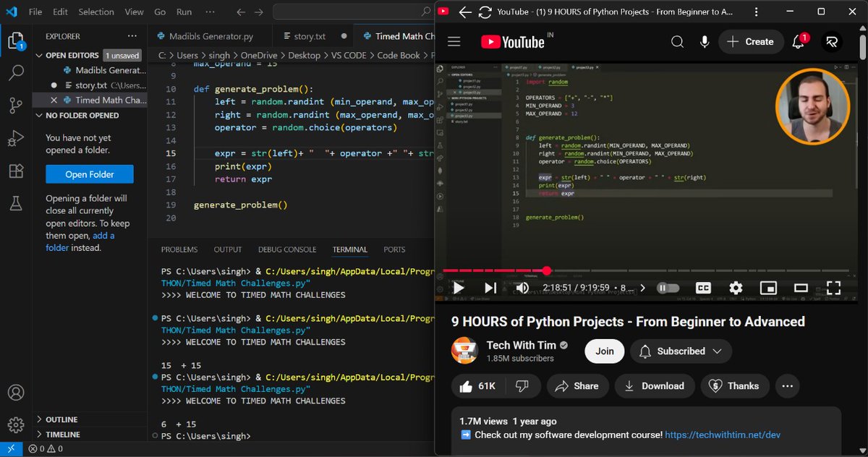Toggle full screen video
Viewport: 868px width, 457px height.
pos(833,288)
